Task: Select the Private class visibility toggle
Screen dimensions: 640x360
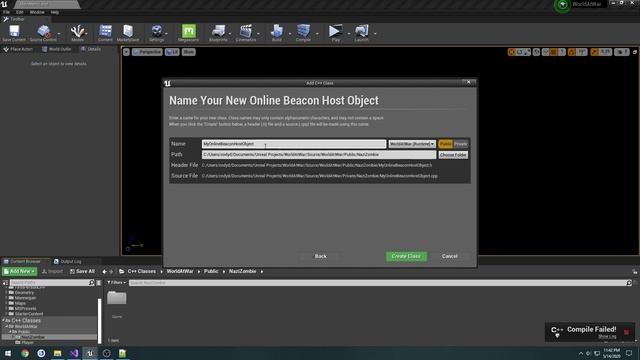Action: click(x=460, y=144)
